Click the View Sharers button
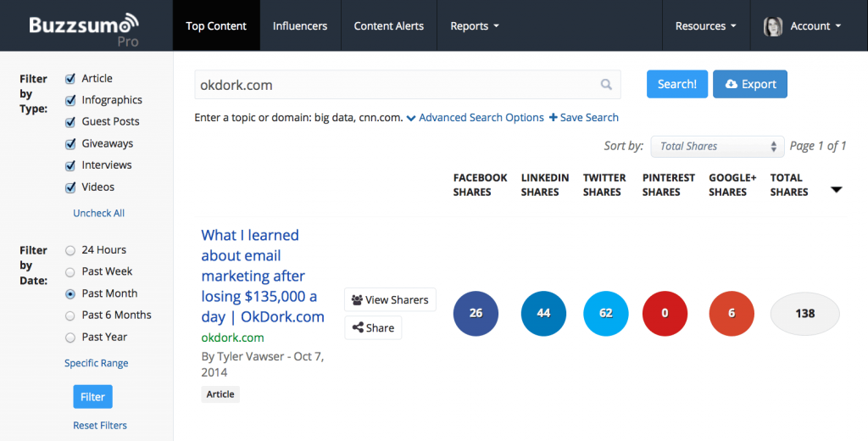The width and height of the screenshot is (868, 441). click(x=390, y=299)
